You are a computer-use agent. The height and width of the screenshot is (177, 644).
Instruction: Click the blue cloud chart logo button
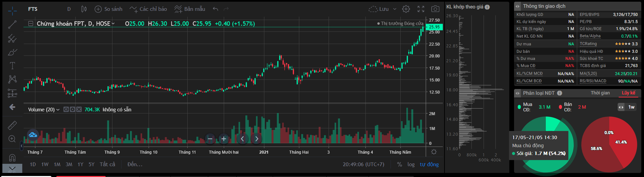click(33, 135)
